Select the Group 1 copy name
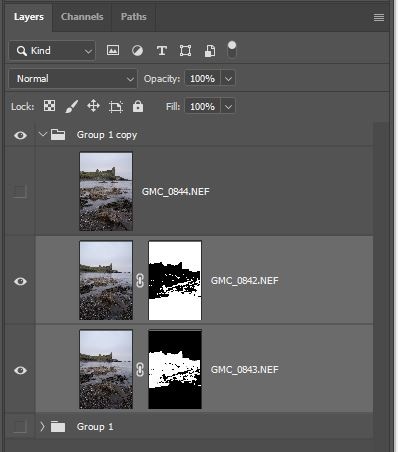The width and height of the screenshot is (398, 452). click(x=107, y=135)
